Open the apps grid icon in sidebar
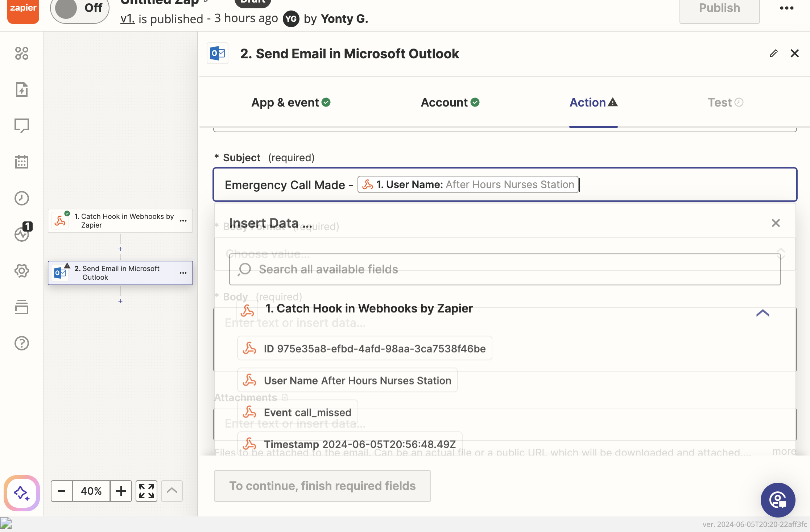The height and width of the screenshot is (532, 810). tap(22, 53)
